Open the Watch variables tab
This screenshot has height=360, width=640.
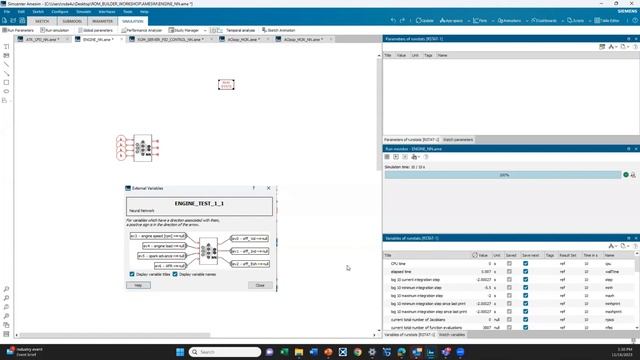coord(451,335)
